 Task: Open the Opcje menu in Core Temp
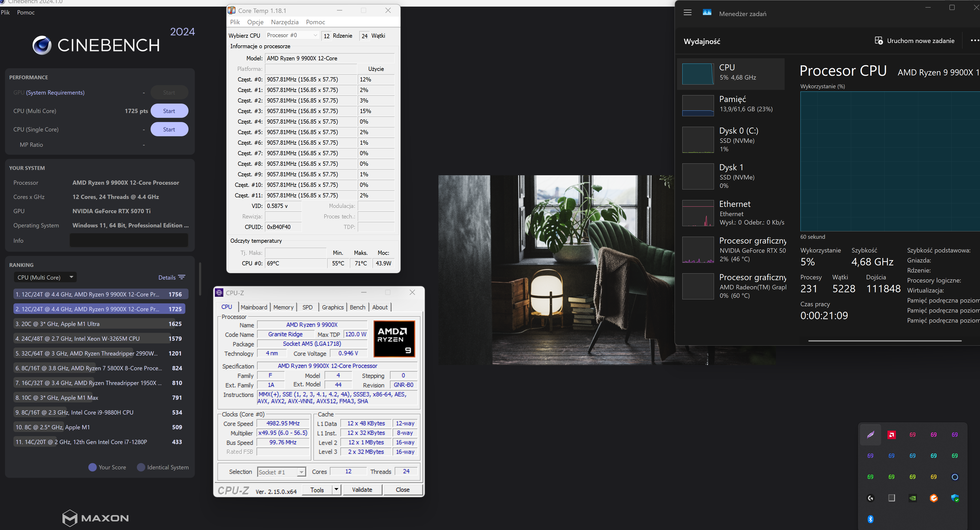click(x=255, y=22)
